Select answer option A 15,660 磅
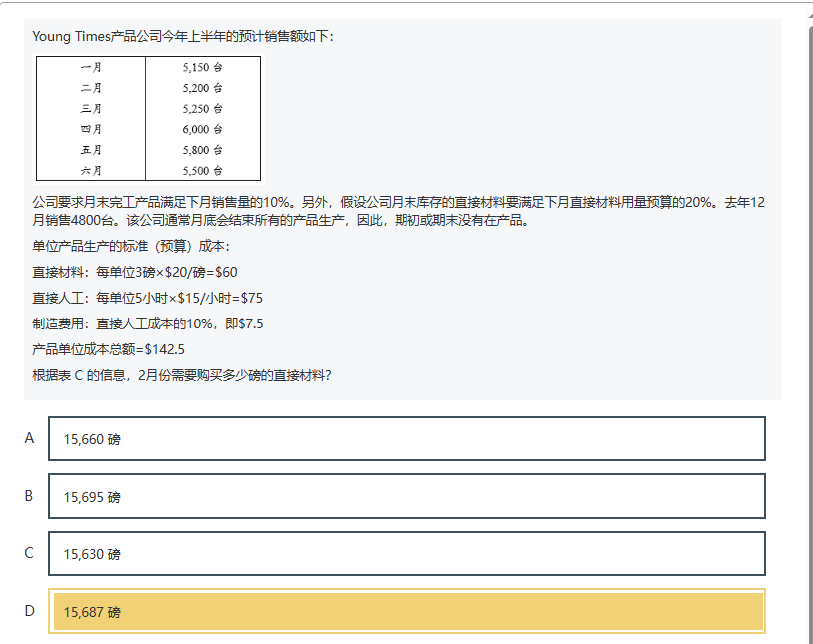This screenshot has height=644, width=813. click(406, 439)
